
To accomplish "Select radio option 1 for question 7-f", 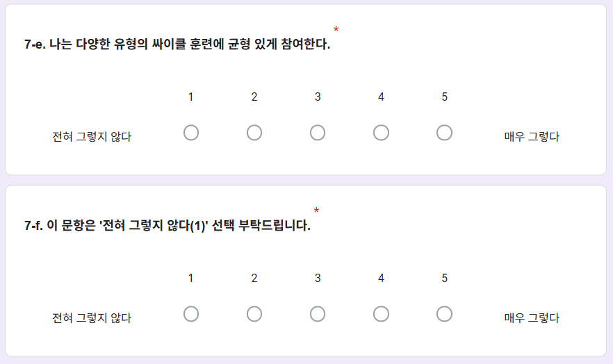I will 190,314.
